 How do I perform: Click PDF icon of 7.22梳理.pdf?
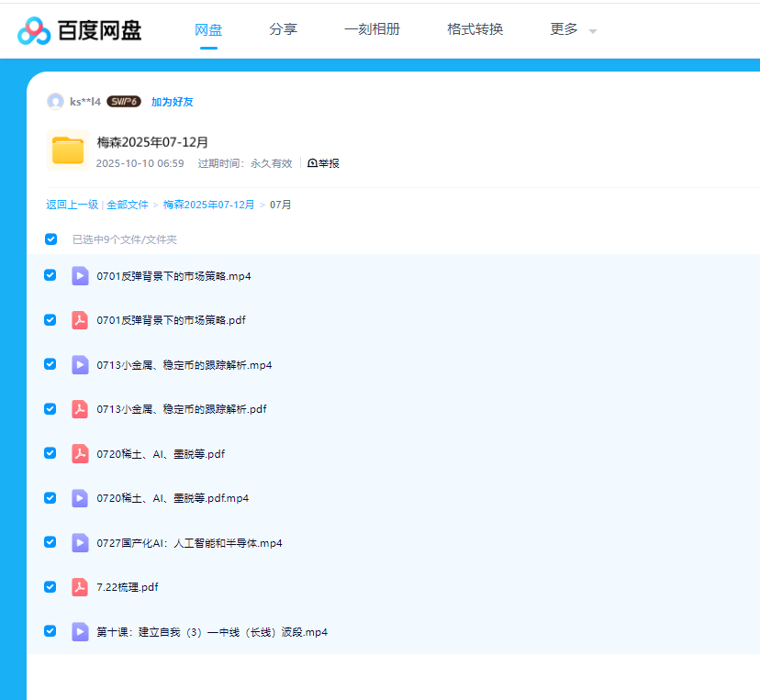80,587
